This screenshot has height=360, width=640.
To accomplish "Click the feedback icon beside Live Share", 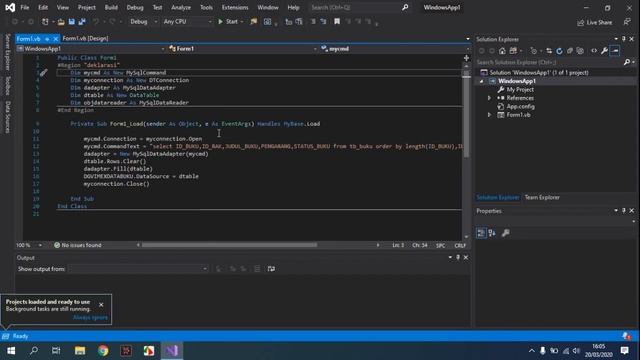I will (627, 22).
